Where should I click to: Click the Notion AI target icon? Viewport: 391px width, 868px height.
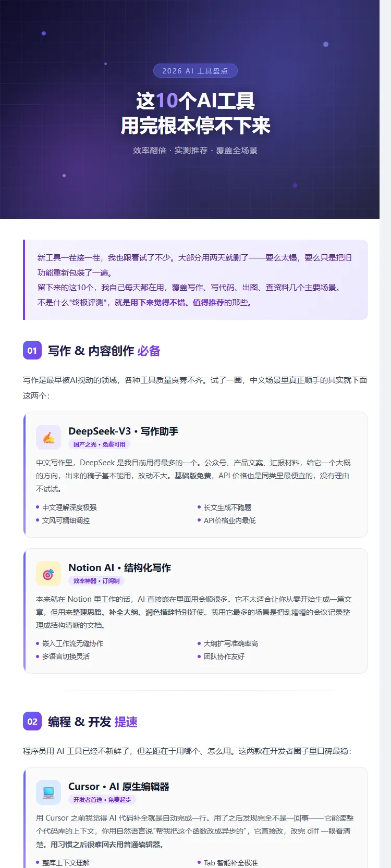point(48,574)
